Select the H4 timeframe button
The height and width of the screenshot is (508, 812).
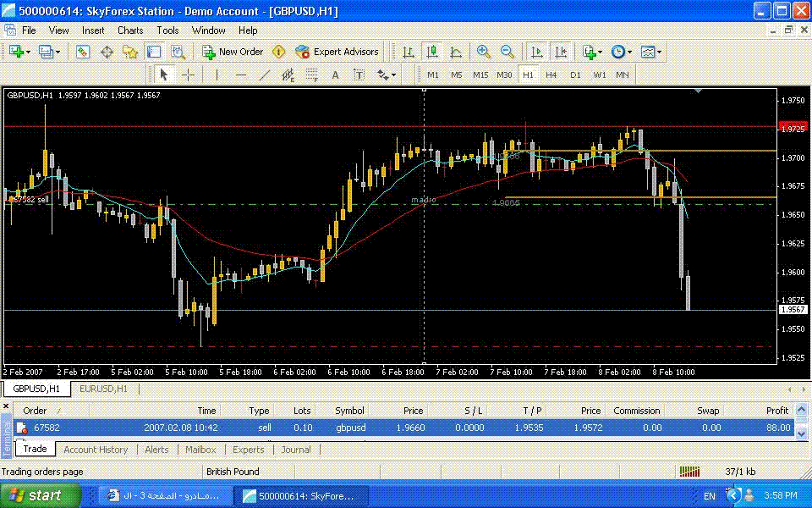(x=551, y=75)
